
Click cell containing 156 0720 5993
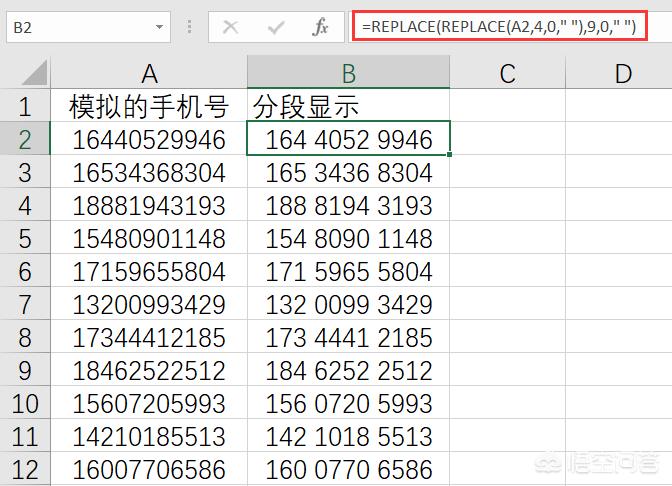[x=348, y=402]
